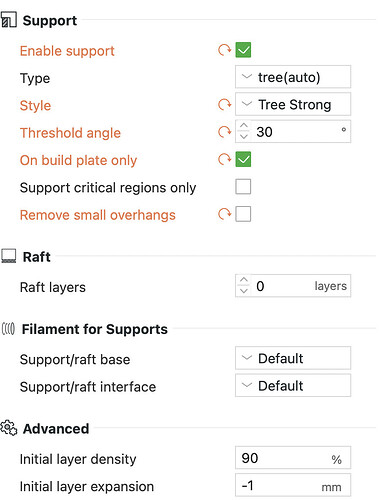This screenshot has height=500, width=384.
Task: Open the Style dropdown showing Tree Strong
Action: [x=293, y=104]
